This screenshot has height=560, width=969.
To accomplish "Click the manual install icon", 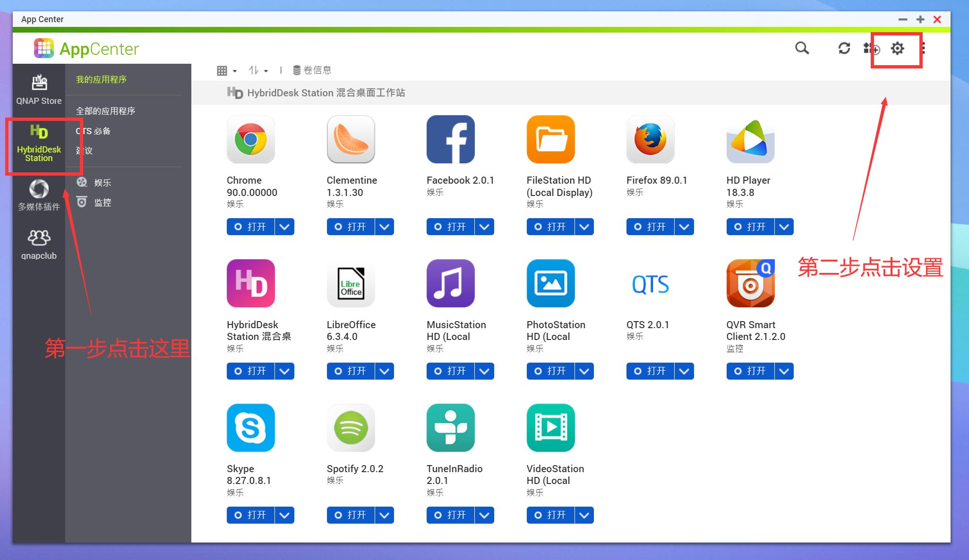I will coord(871,48).
